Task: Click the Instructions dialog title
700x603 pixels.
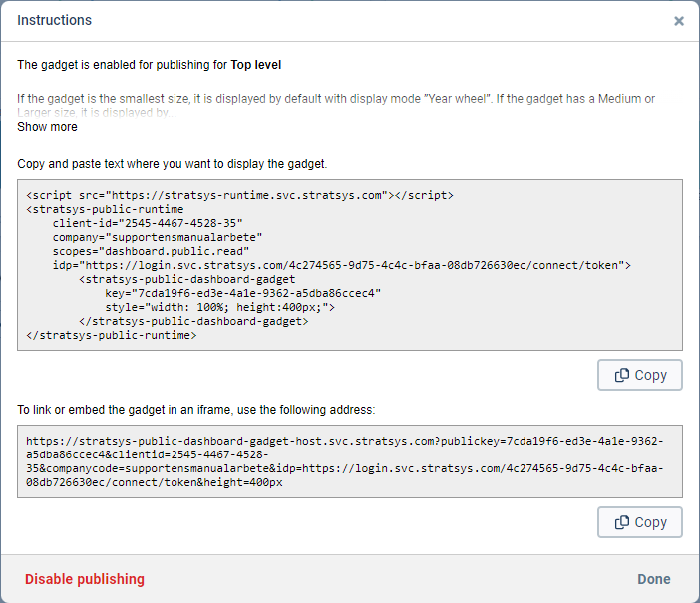Action: (x=54, y=20)
